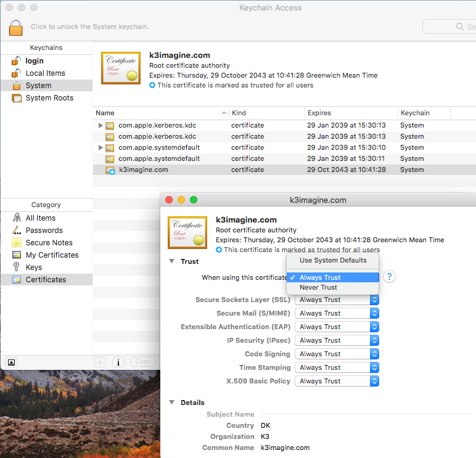Toggle the preview pane button at bottom left
The image size is (476, 458).
[11, 362]
